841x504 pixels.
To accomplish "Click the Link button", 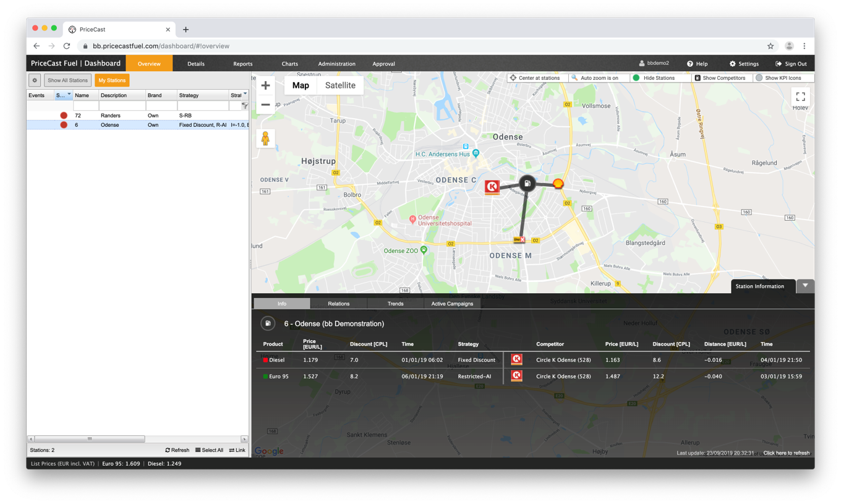I will click(x=237, y=450).
